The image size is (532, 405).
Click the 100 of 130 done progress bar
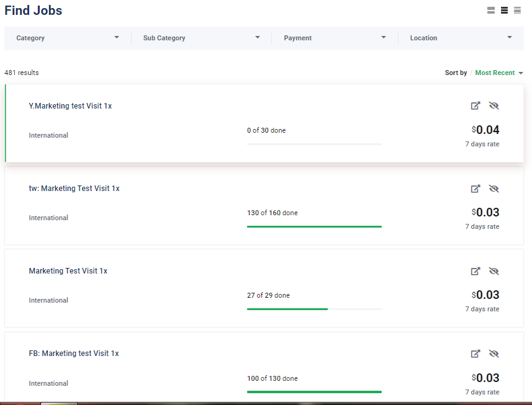click(314, 392)
